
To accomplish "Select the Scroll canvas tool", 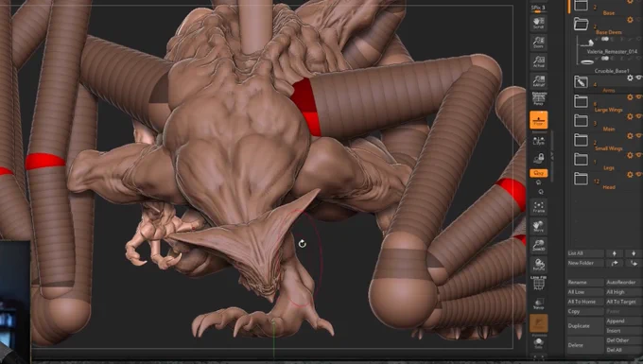I will click(x=538, y=23).
